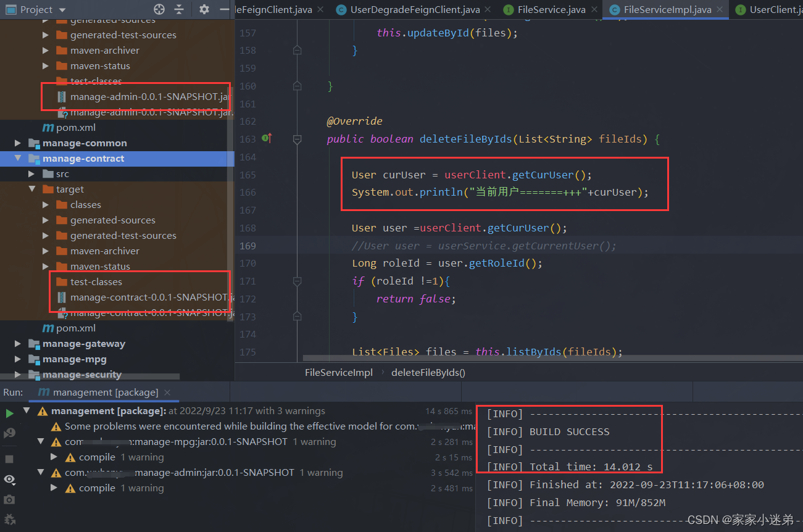Click the green Rerun button in Run panel
Image resolution: width=803 pixels, height=532 pixels.
tap(9, 413)
